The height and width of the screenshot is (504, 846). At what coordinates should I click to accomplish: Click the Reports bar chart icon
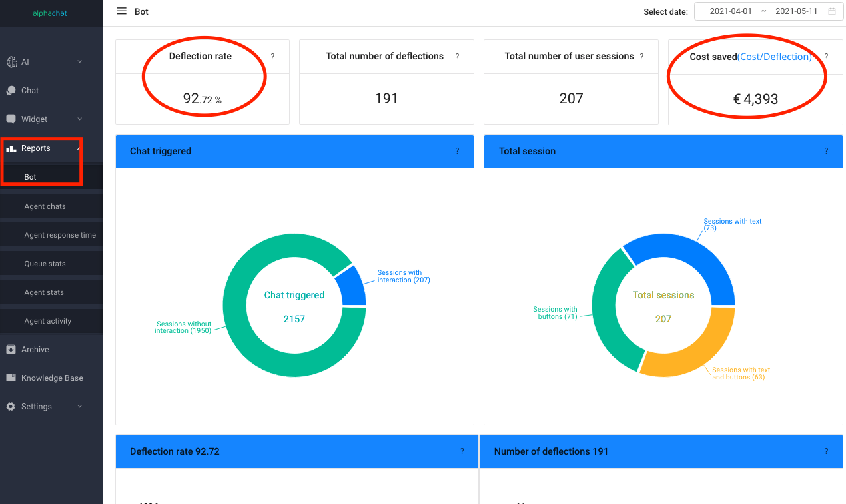(x=11, y=148)
